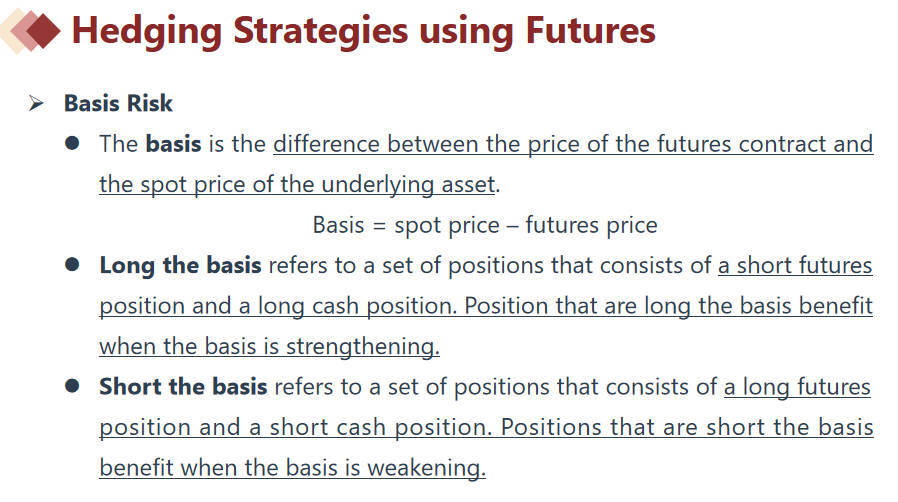Click the underlined phrase "a short futures"

795,265
